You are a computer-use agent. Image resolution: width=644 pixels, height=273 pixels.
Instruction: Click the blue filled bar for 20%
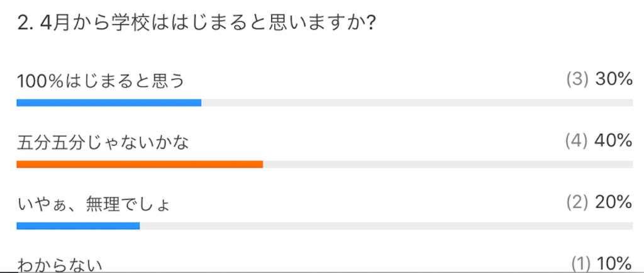(78, 226)
